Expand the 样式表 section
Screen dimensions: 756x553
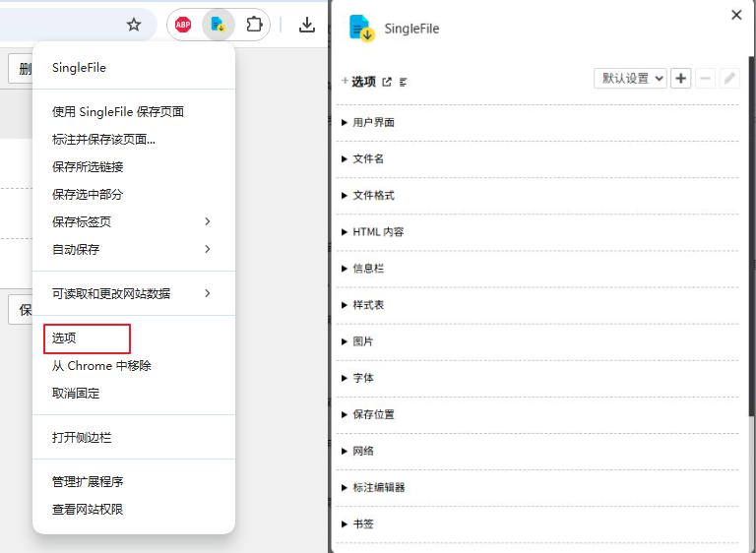click(537, 305)
